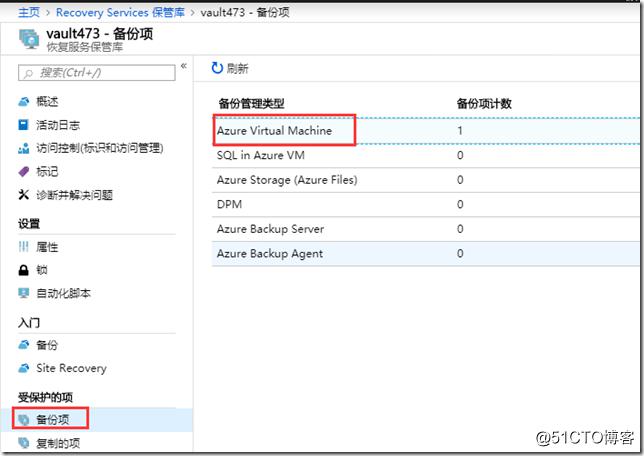Open 锁 under 设置
644x456 pixels.
click(41, 270)
